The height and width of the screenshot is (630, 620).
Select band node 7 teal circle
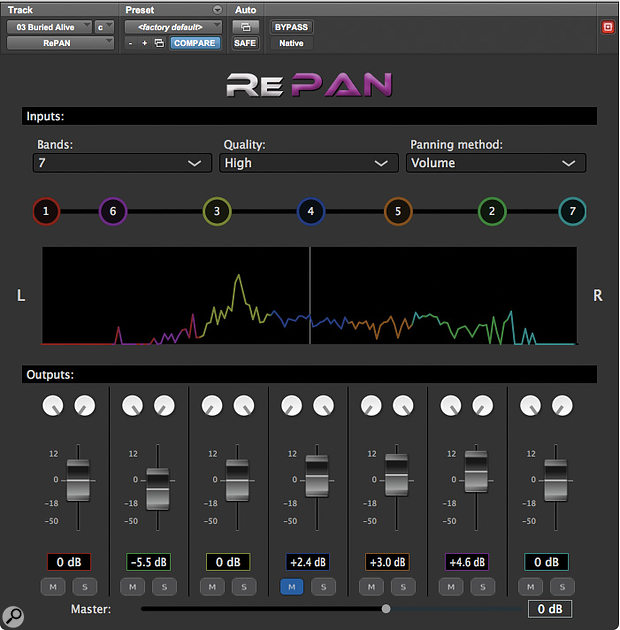click(x=572, y=211)
